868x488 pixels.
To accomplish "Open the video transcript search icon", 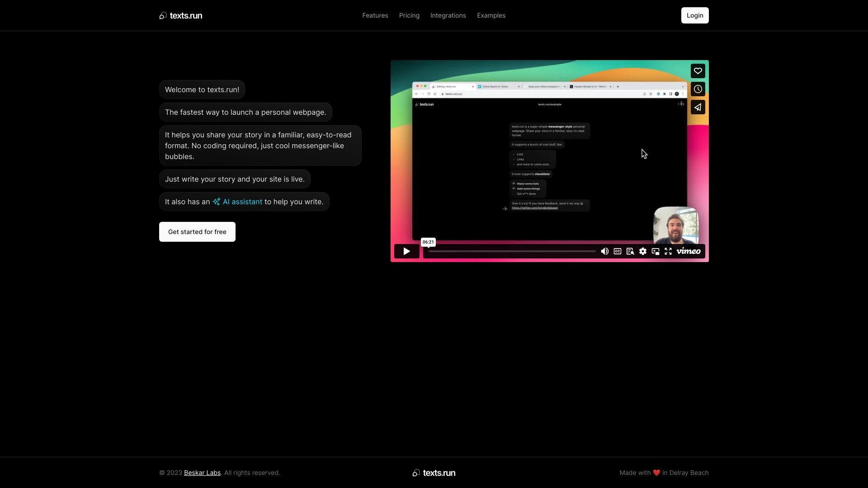I will point(630,251).
